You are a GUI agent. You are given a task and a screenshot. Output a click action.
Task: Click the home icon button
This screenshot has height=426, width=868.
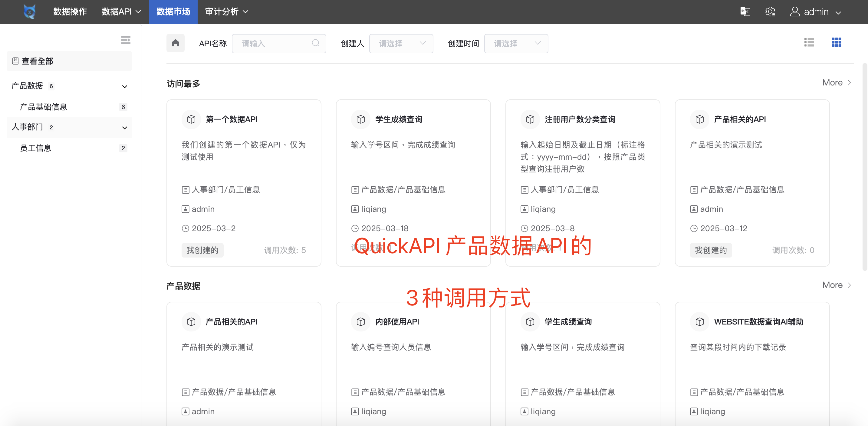click(175, 43)
